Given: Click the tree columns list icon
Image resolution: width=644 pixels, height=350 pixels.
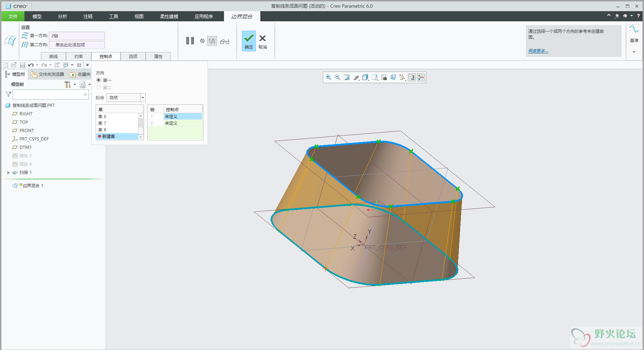Looking at the screenshot, I should click(x=82, y=85).
